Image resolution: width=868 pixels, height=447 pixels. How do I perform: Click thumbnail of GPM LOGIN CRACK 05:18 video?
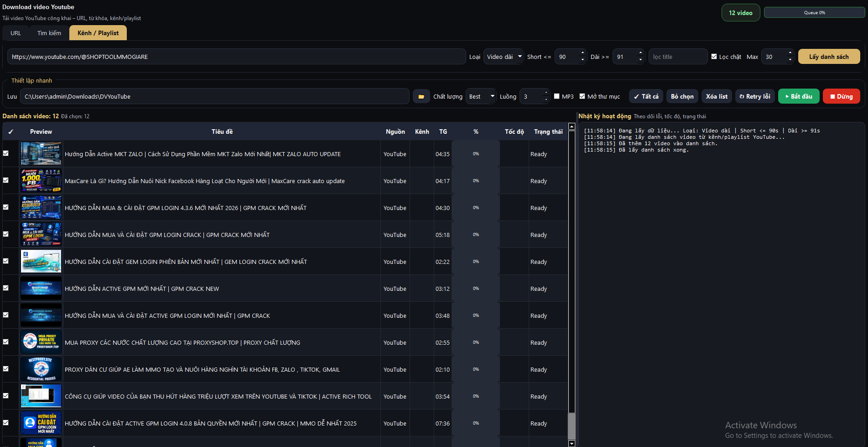coord(41,234)
